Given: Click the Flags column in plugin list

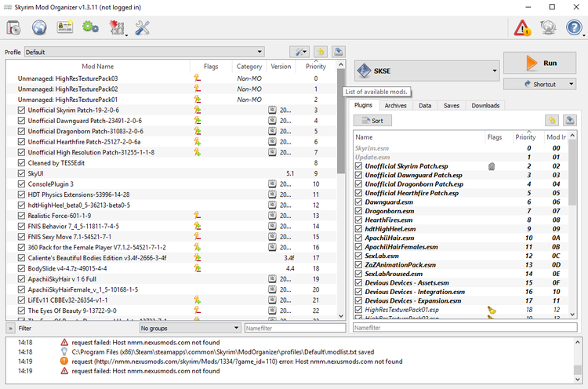Looking at the screenshot, I should point(495,137).
